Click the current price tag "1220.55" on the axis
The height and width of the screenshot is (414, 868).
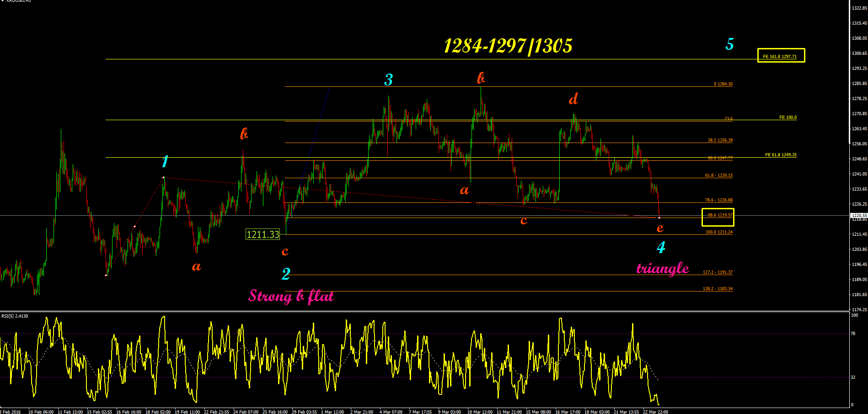[x=858, y=215]
